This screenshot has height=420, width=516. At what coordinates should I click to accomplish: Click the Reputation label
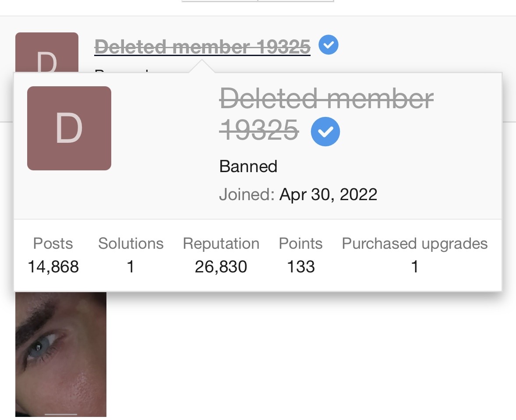[221, 244]
